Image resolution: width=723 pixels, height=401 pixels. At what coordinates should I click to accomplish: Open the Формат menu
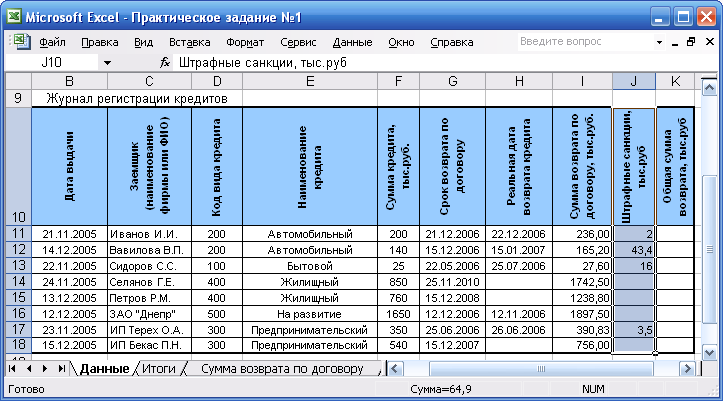point(245,42)
